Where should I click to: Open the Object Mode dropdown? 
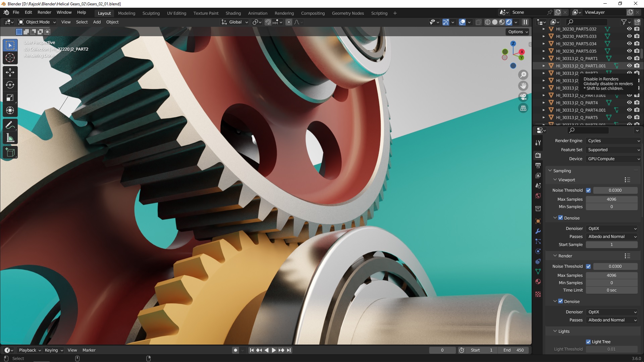click(x=37, y=22)
